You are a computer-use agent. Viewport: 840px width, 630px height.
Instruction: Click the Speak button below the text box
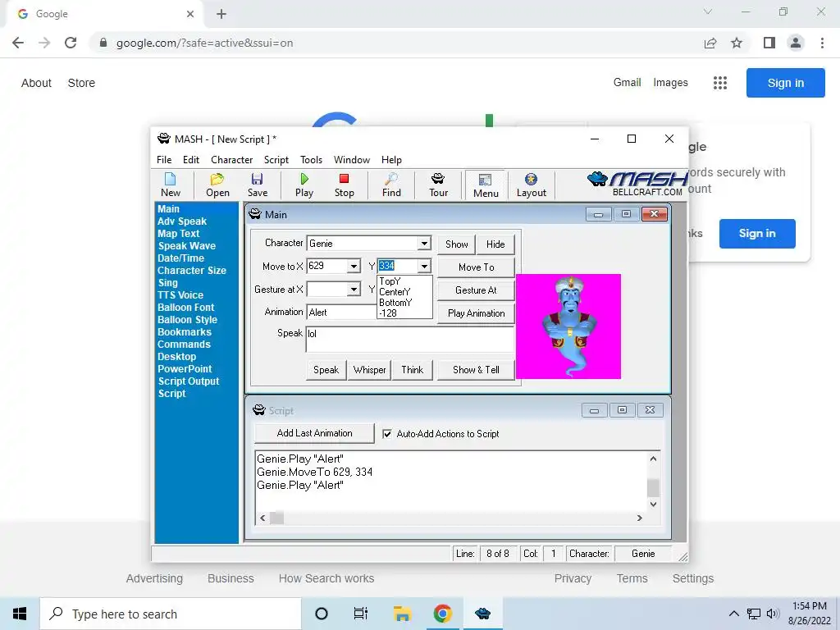(x=326, y=370)
